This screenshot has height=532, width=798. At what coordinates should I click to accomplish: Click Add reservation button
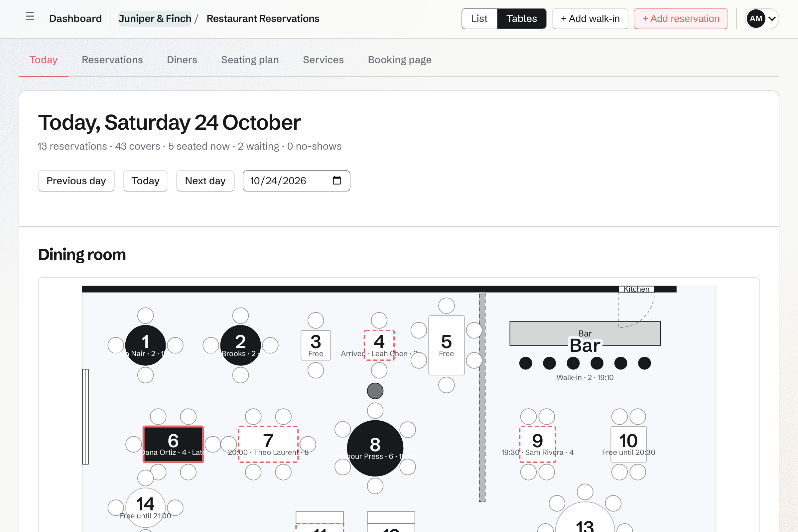(681, 19)
